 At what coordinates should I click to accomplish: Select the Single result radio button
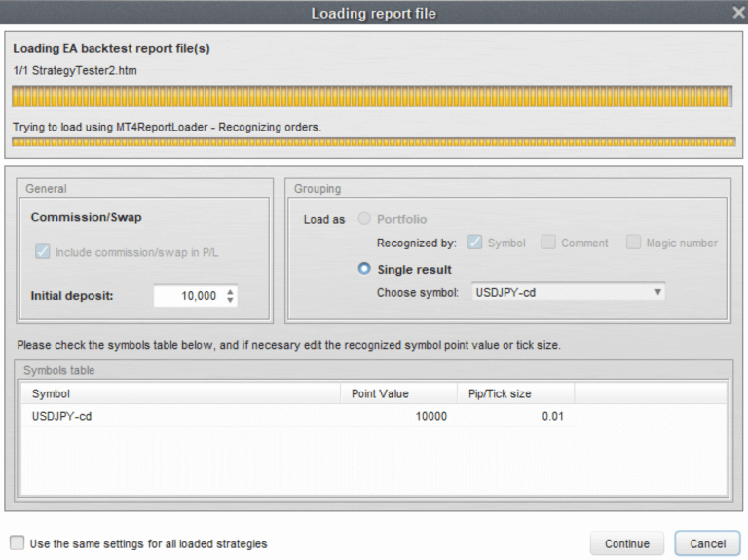tap(364, 269)
